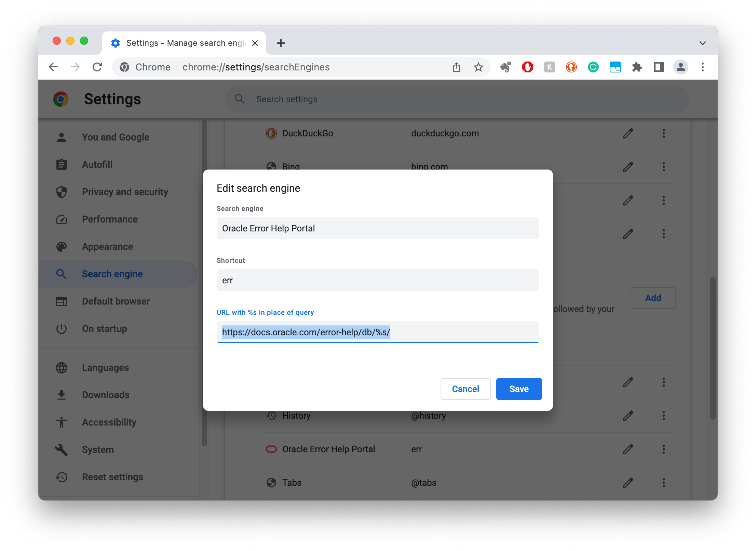Bookmark this page via the star icon
The height and width of the screenshot is (551, 756).
click(x=478, y=67)
